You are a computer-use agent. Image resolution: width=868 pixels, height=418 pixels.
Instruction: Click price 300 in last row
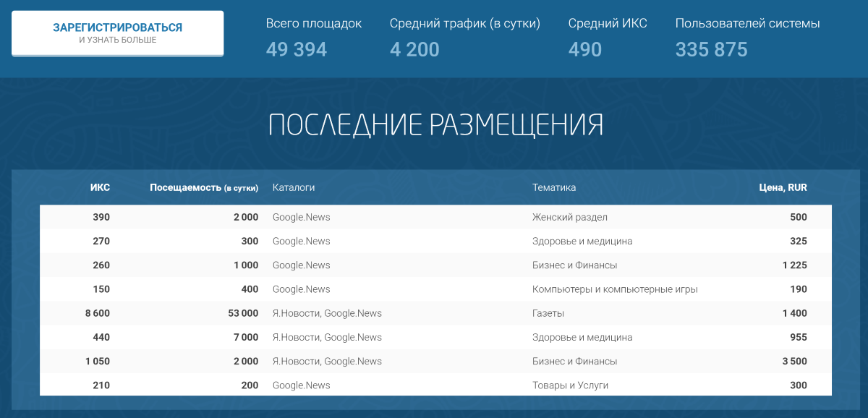point(799,385)
